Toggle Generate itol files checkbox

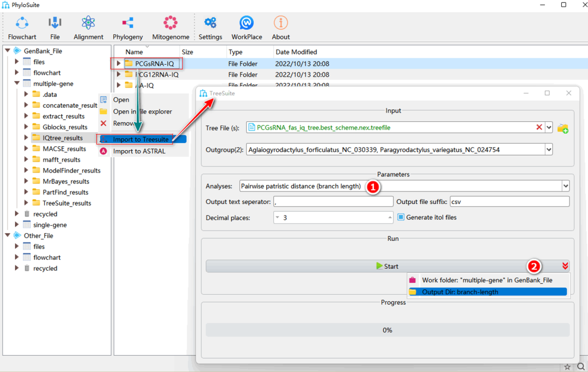[x=401, y=218]
